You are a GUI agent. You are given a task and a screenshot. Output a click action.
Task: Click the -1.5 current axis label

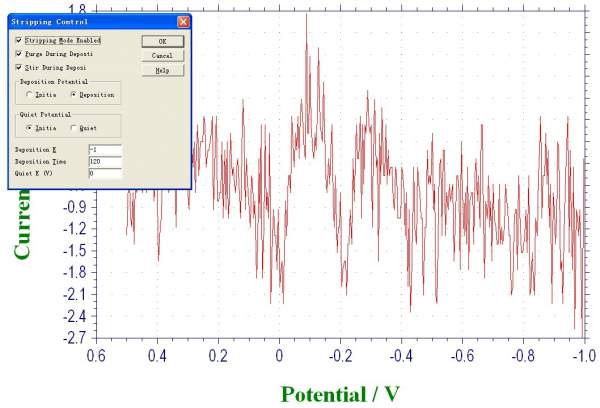pyautogui.click(x=75, y=251)
